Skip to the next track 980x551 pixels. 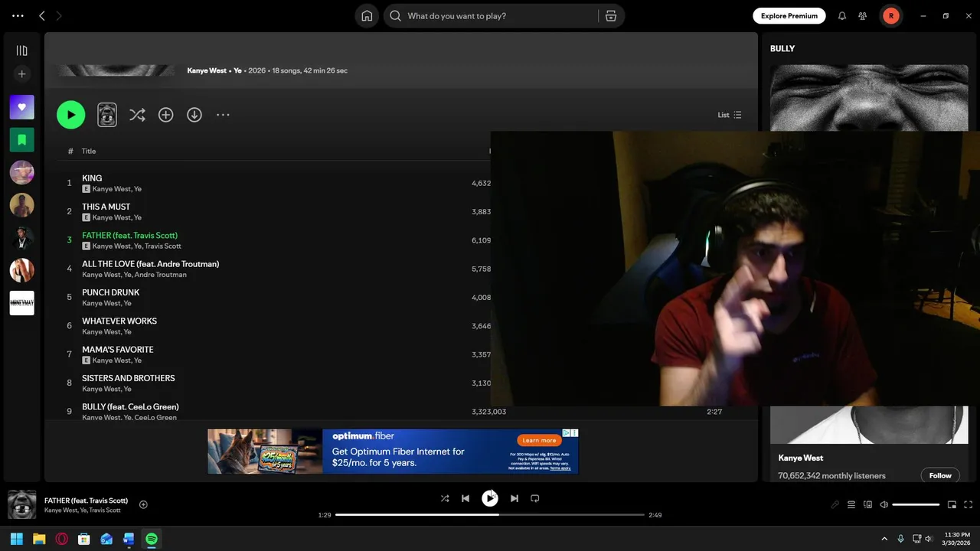[x=514, y=498]
